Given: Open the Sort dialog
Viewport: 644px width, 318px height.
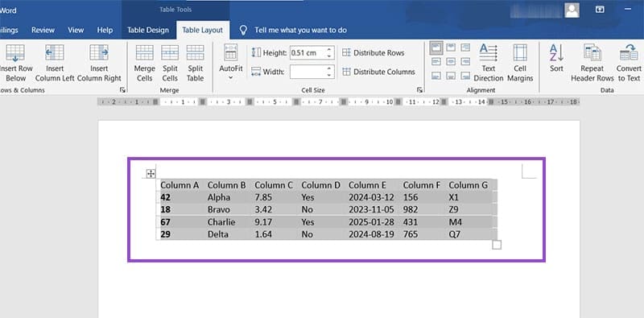Looking at the screenshot, I should point(556,58).
